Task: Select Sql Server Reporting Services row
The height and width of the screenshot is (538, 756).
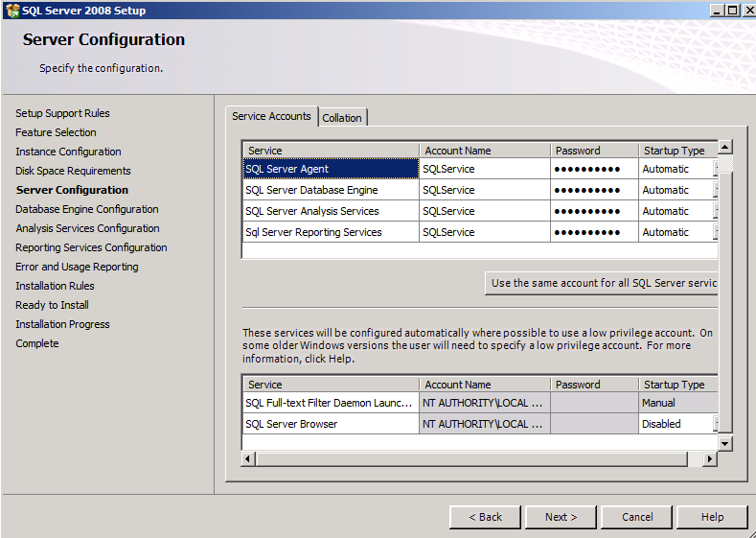Action: coord(332,232)
